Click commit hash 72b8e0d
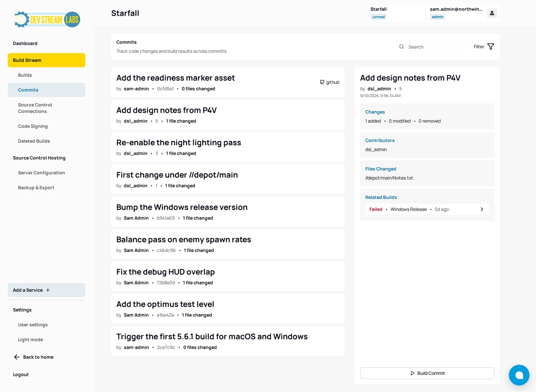Image resolution: width=536 pixels, height=392 pixels. click(165, 283)
